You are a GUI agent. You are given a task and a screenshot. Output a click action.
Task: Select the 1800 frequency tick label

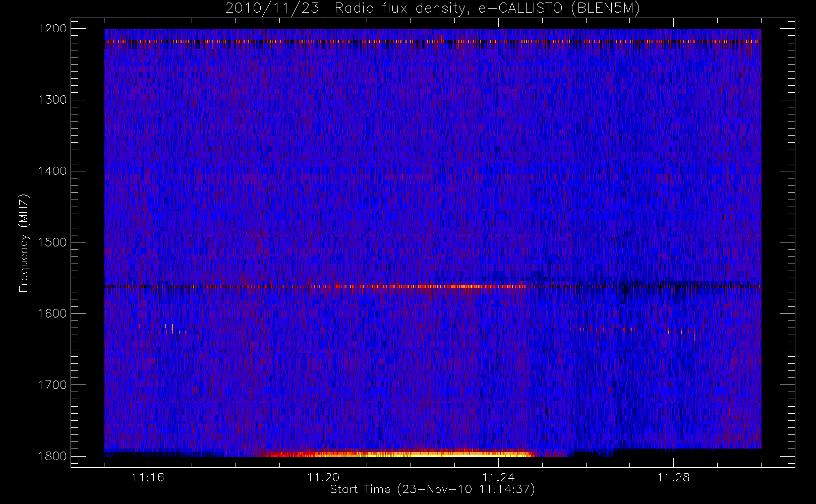pos(52,456)
